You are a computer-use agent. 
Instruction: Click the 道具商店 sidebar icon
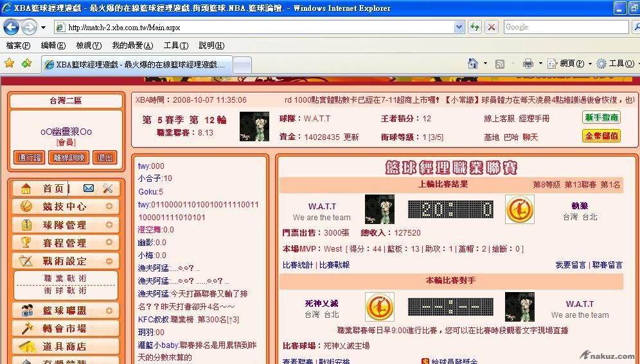27,347
